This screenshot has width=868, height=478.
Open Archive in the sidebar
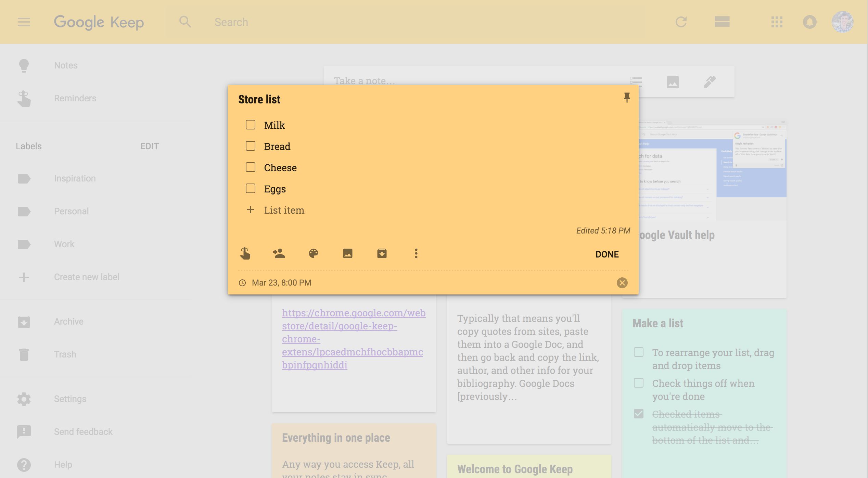pos(68,322)
